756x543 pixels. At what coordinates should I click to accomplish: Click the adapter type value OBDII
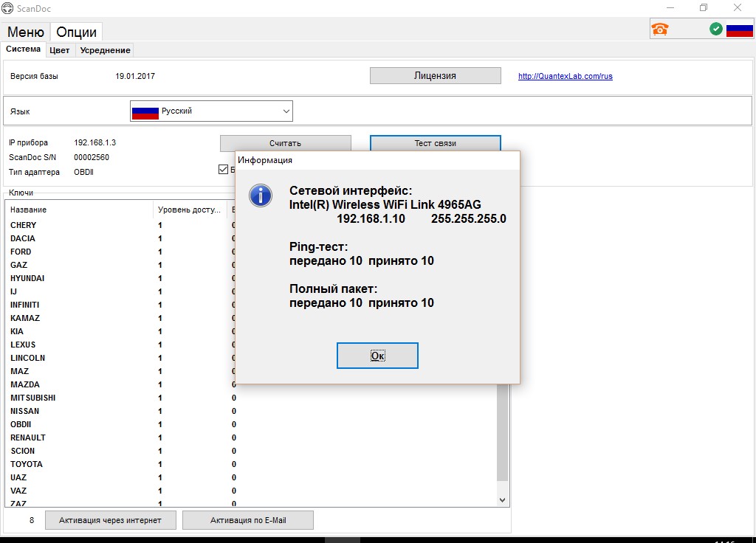84,172
